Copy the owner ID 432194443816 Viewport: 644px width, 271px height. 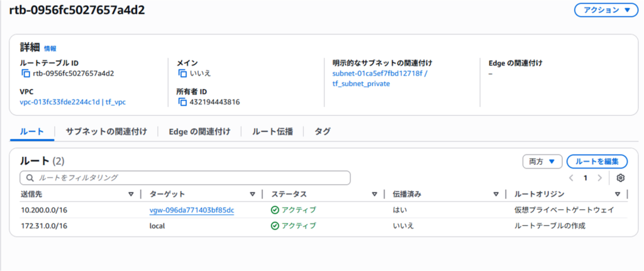coord(182,102)
